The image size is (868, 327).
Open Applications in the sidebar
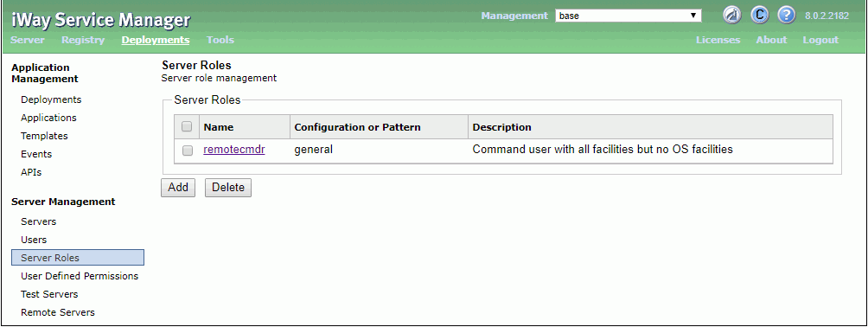coord(48,118)
